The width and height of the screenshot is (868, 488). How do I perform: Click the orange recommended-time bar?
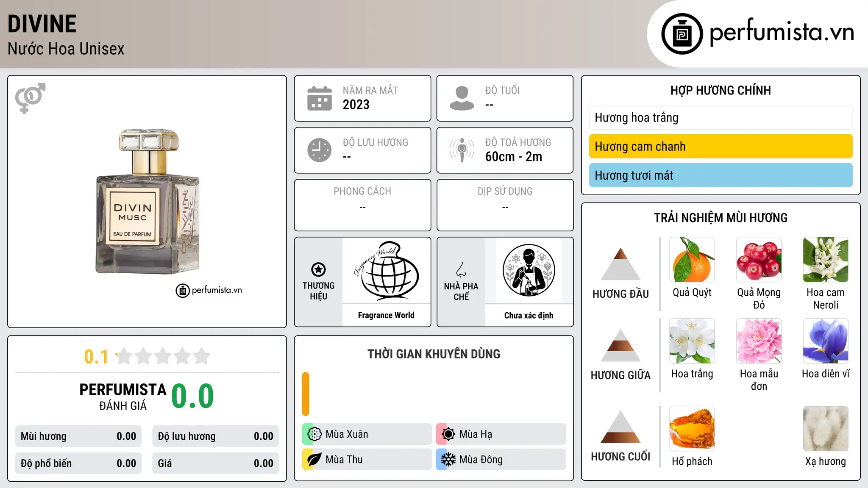[306, 394]
